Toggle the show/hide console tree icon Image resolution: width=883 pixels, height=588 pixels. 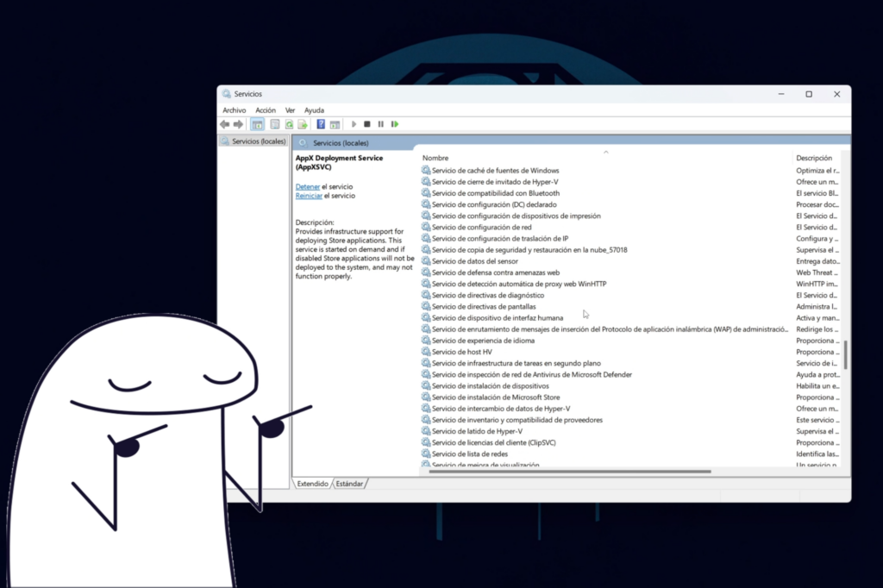click(x=257, y=124)
